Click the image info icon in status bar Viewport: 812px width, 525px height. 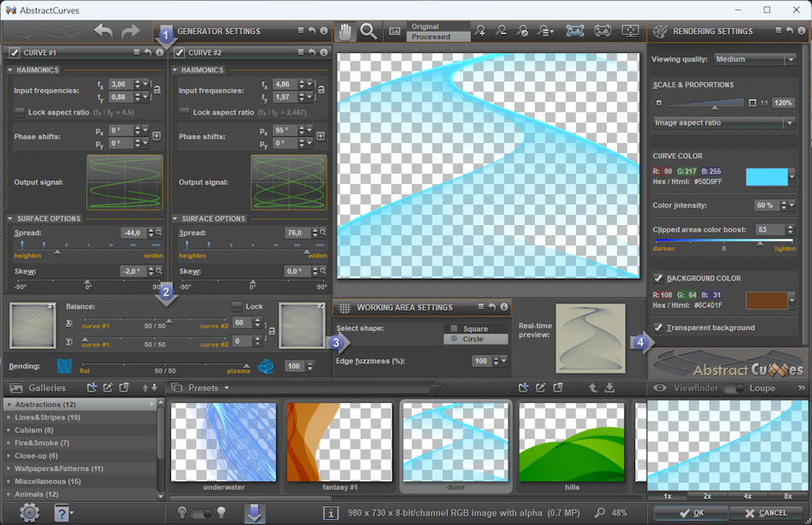click(x=330, y=513)
